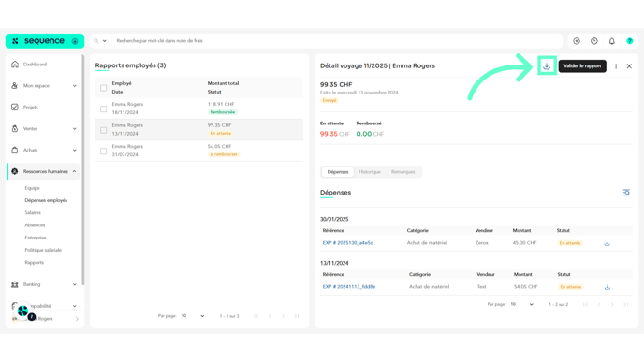Go to next page in expenses table
This screenshot has height=362, width=644.
612,305
